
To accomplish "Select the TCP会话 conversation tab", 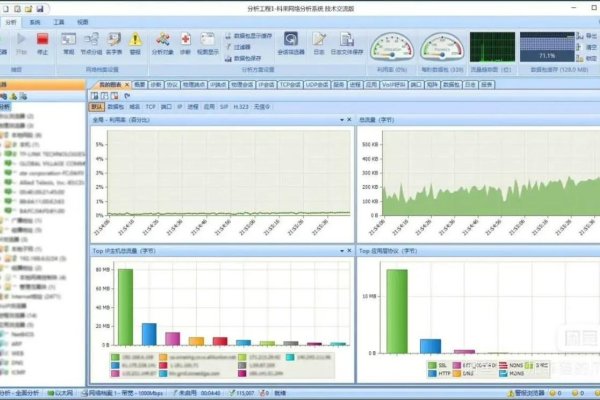I will click(290, 85).
